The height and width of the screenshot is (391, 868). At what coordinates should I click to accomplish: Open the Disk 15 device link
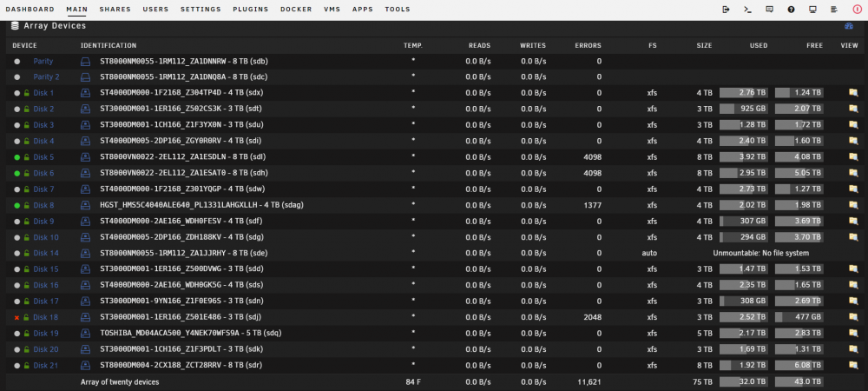coord(46,269)
